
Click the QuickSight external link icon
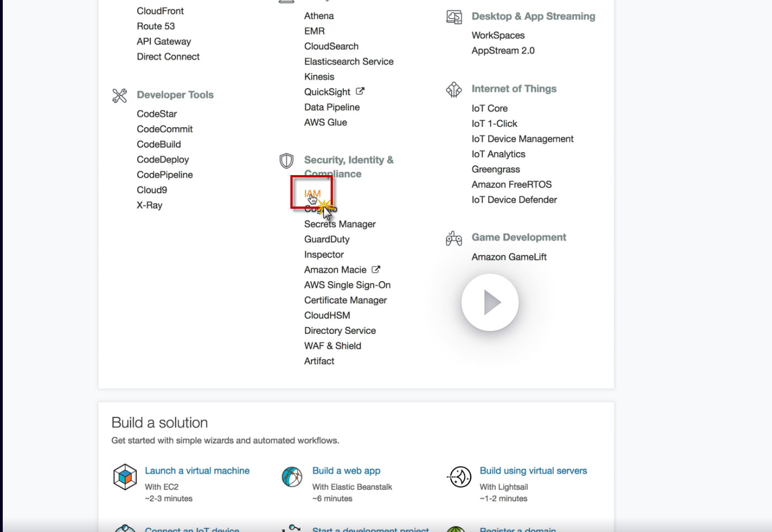click(x=360, y=91)
